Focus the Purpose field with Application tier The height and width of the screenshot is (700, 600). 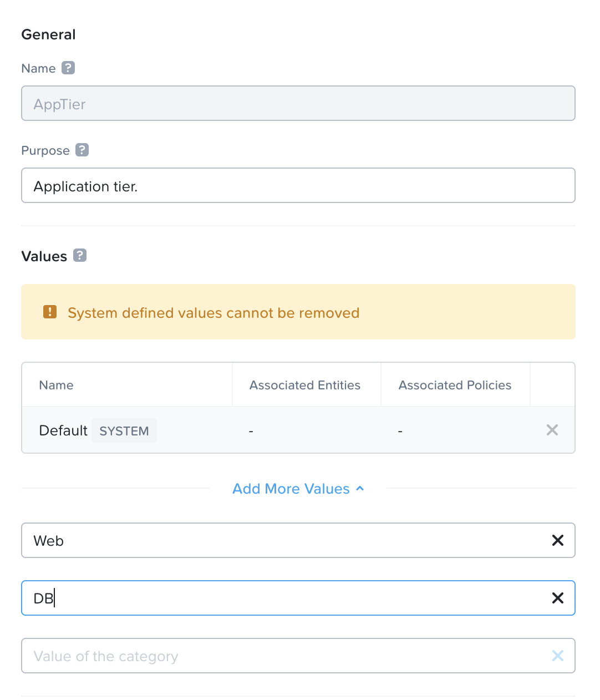pos(298,186)
